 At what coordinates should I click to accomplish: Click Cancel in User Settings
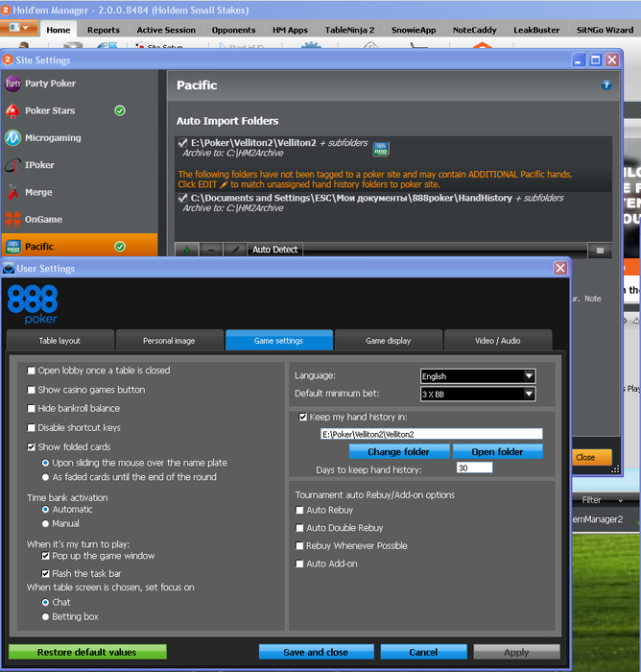423,652
